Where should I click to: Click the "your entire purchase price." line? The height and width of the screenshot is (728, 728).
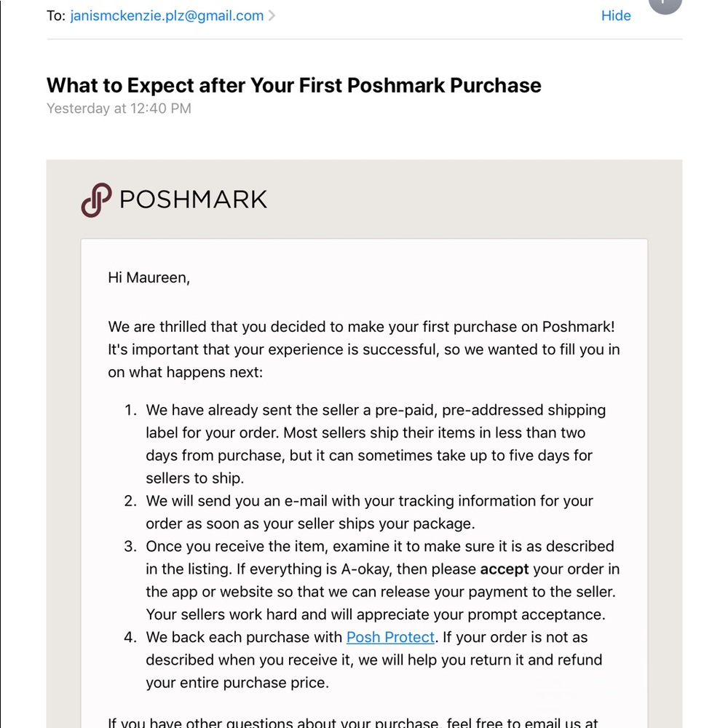click(237, 683)
